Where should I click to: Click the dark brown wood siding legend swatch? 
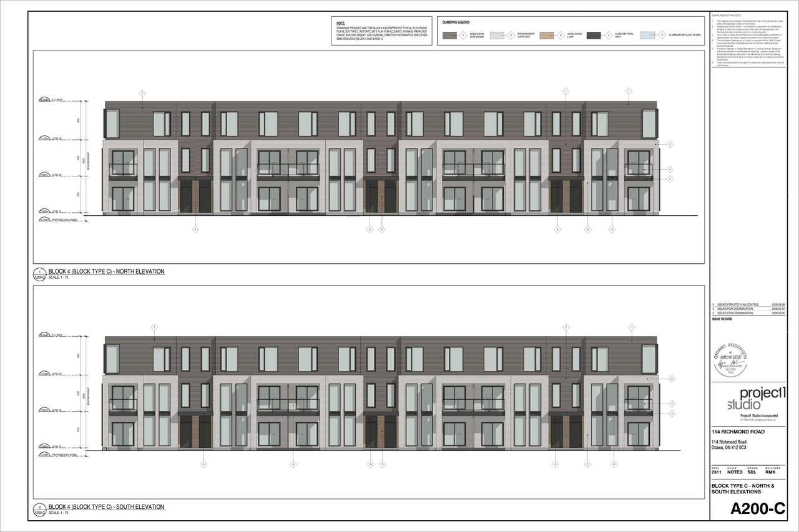[x=449, y=36]
